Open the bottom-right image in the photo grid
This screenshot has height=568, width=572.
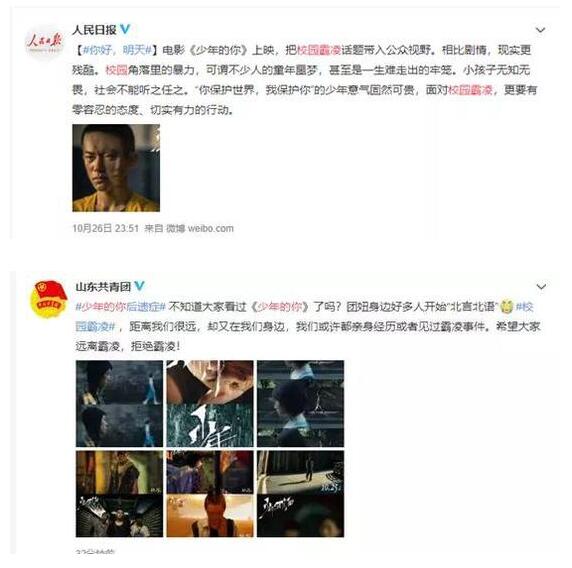300,494
